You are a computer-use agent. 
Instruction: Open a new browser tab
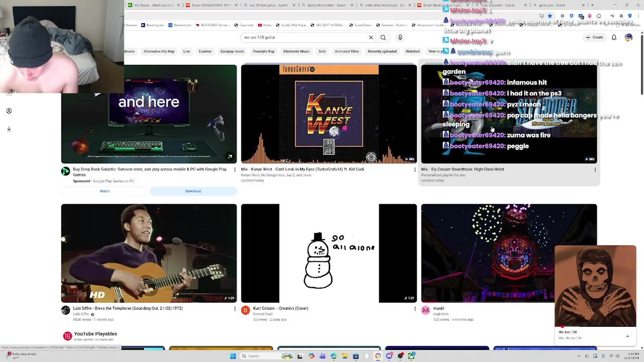(592, 5)
